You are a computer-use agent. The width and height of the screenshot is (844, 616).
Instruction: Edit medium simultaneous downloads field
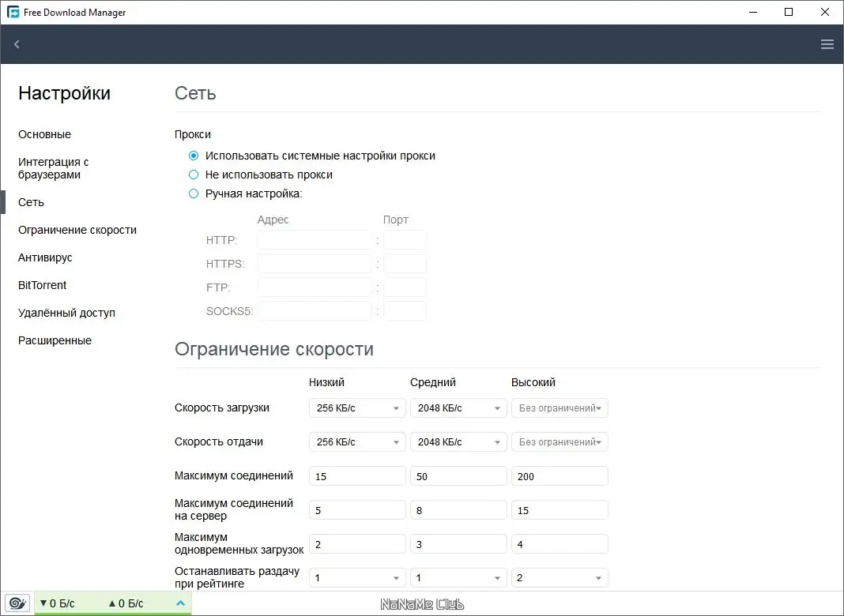tap(458, 544)
